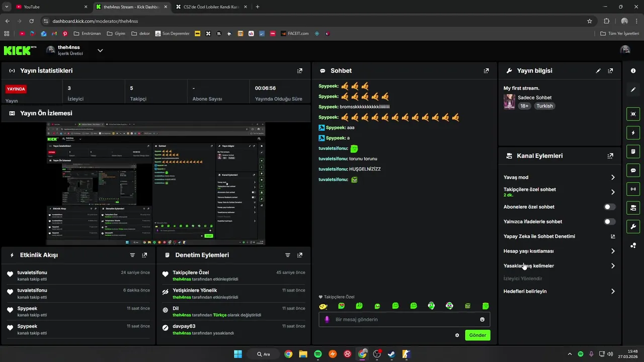Edit stream info with the pencil icon
Image resolution: width=644 pixels, height=362 pixels.
click(x=598, y=71)
